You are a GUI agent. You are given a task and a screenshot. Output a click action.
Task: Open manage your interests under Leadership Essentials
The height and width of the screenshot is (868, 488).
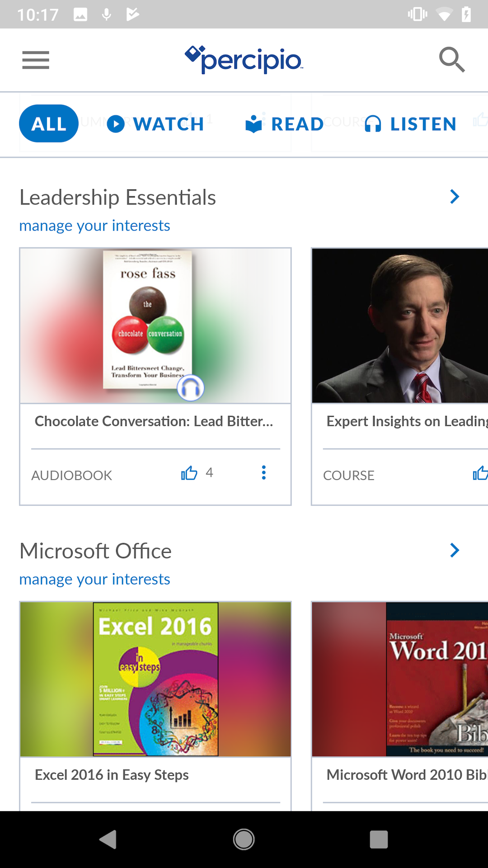pos(94,225)
